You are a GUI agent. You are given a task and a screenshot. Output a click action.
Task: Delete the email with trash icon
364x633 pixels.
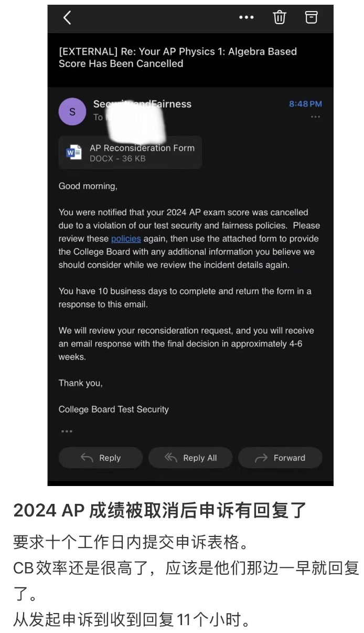(280, 17)
